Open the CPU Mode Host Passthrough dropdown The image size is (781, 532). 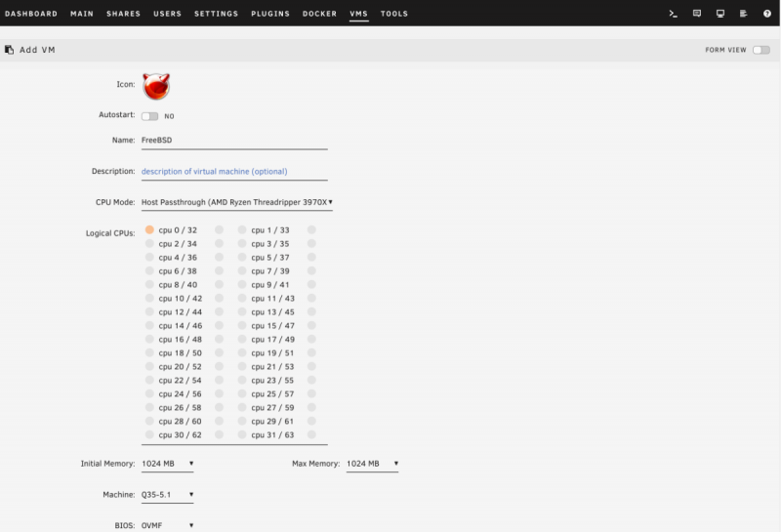point(237,202)
